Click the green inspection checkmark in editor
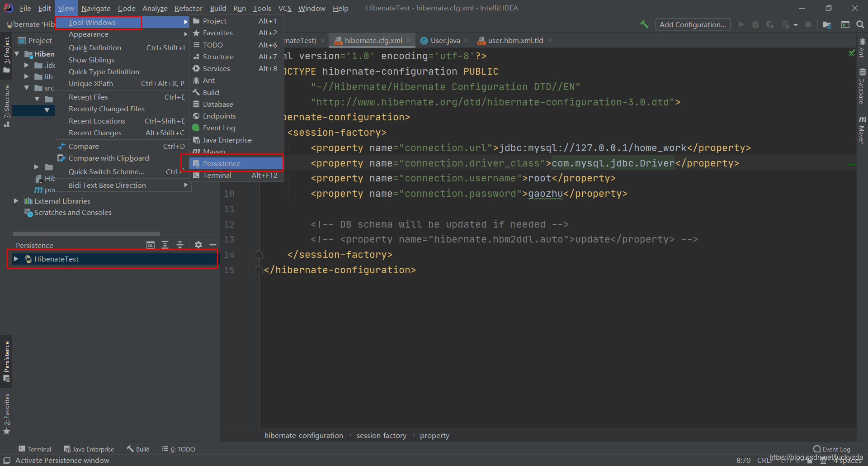 point(852,53)
